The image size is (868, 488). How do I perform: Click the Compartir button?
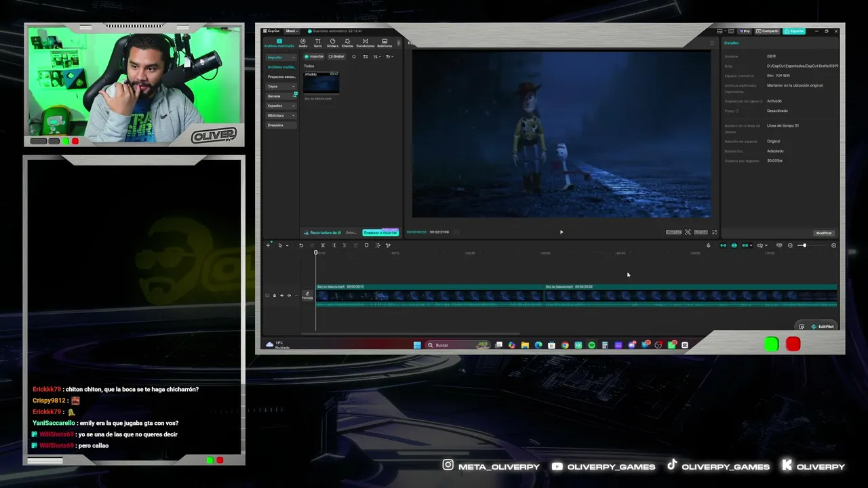coord(769,31)
